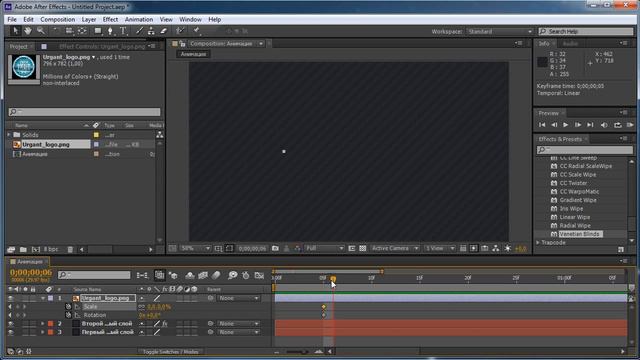This screenshot has height=360, width=640.
Task: Play the preview
Action: tap(565, 125)
